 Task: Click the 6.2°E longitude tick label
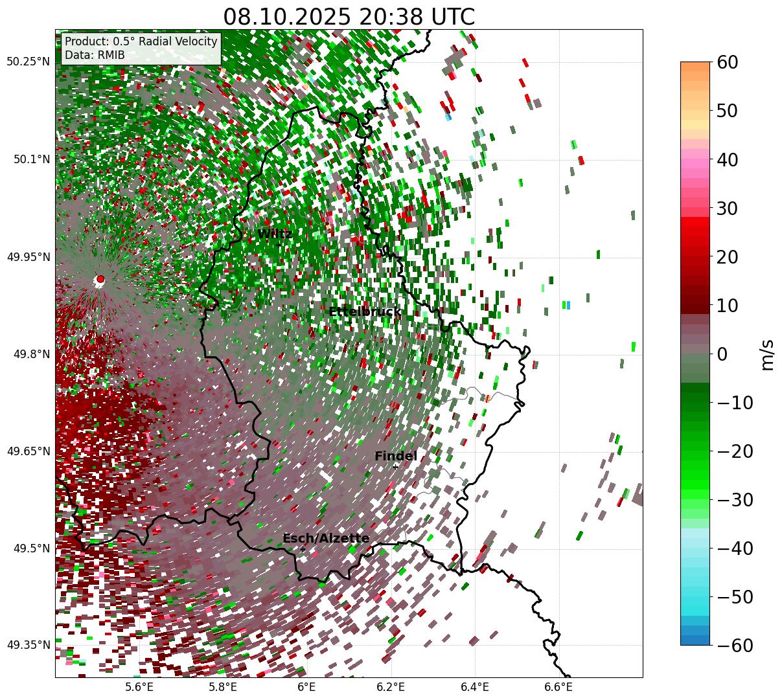point(391,688)
